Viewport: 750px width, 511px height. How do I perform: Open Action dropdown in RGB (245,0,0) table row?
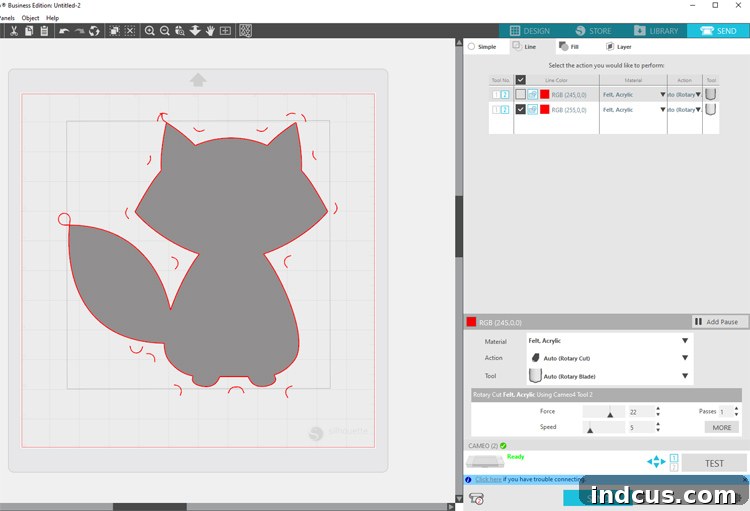coord(698,95)
